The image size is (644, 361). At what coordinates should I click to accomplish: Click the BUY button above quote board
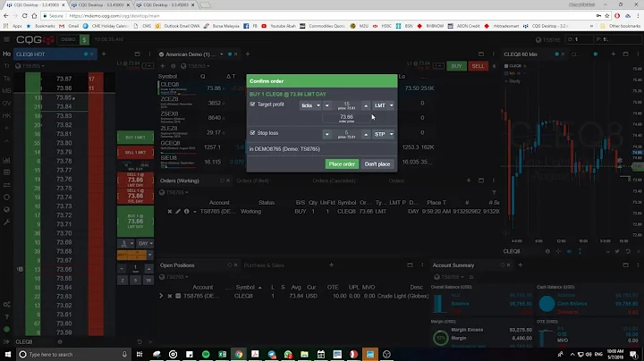456,66
